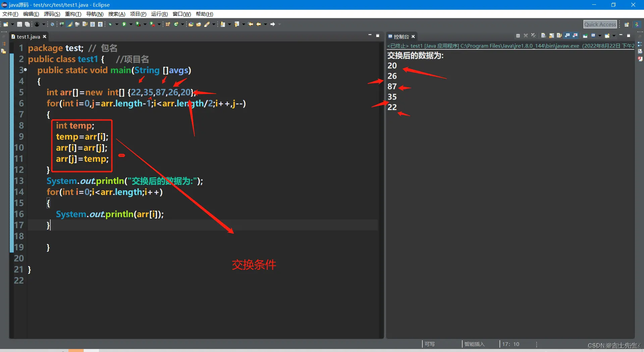This screenshot has width=644, height=352.
Task: Click the 17 : 10 cursor position indicator
Action: coord(511,344)
